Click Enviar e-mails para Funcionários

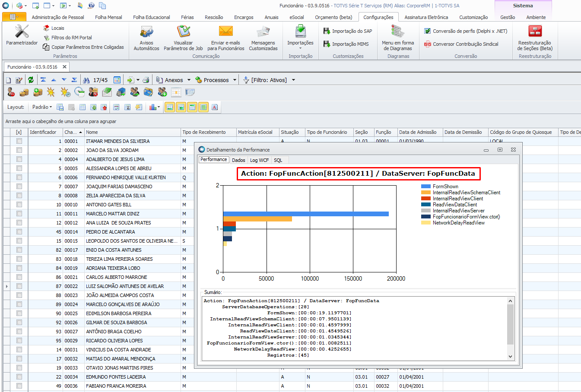[225, 38]
